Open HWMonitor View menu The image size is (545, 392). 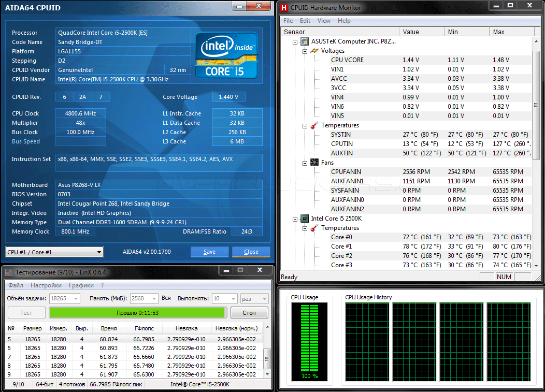[324, 21]
